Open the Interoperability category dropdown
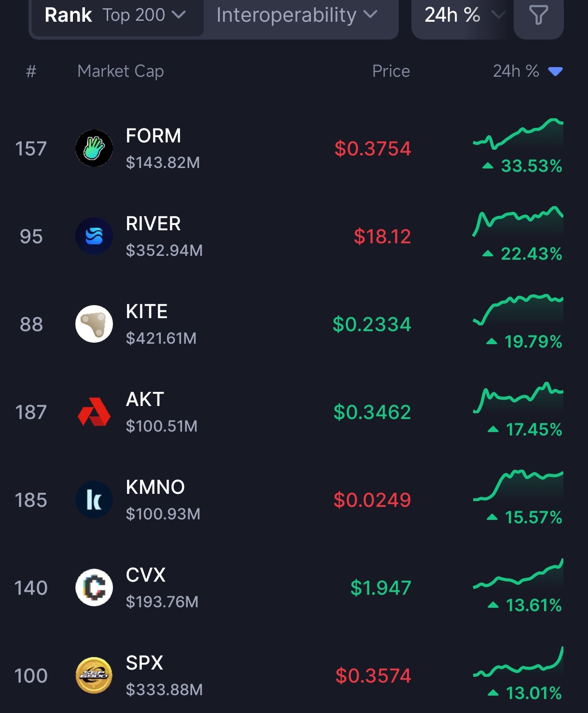This screenshot has height=713, width=588. tap(296, 15)
